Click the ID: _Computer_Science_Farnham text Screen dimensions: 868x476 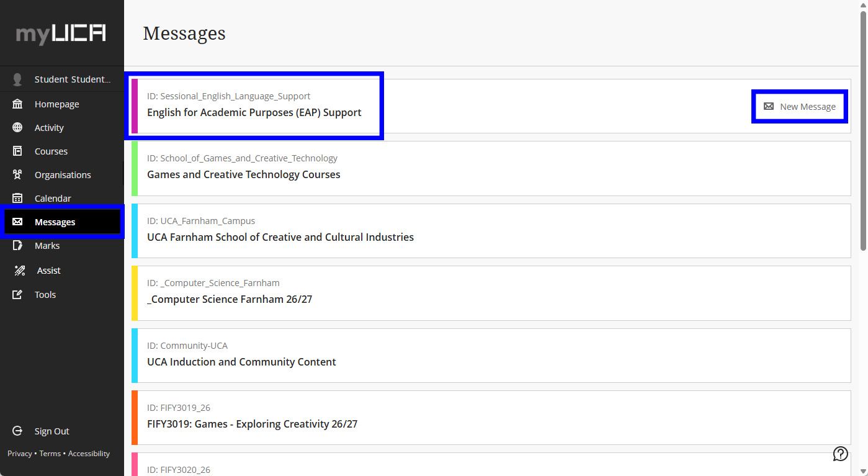[213, 283]
